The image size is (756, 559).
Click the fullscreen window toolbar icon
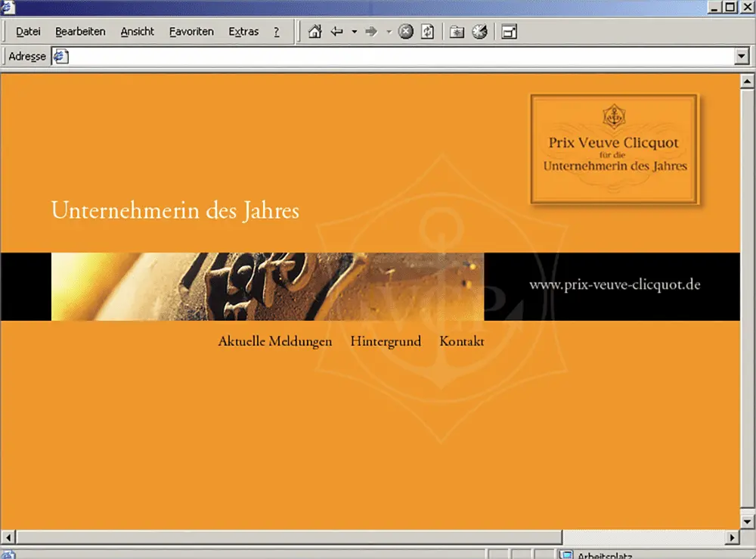[x=509, y=32]
